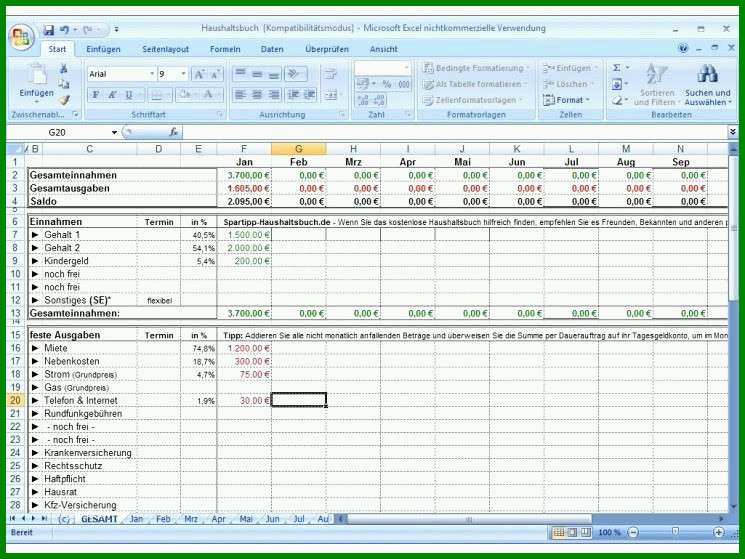Click the zoom slider handle
The width and height of the screenshot is (745, 559).
(x=675, y=532)
